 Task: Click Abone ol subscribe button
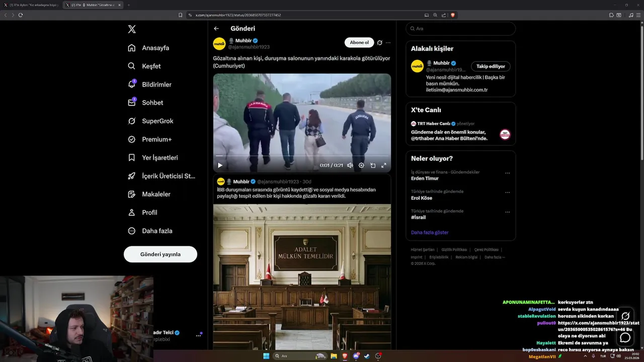359,43
